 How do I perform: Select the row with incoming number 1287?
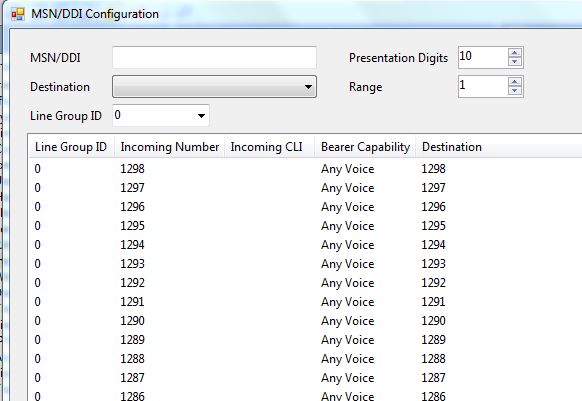pyautogui.click(x=305, y=378)
